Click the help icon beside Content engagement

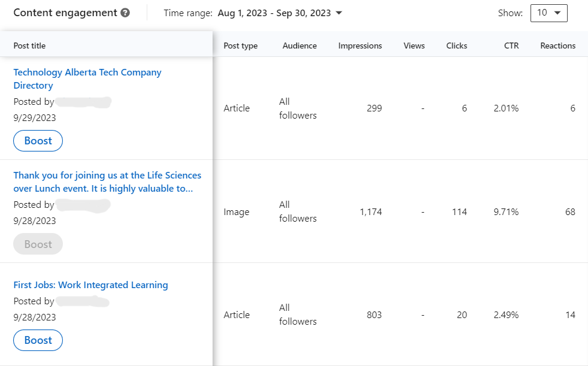tap(125, 13)
